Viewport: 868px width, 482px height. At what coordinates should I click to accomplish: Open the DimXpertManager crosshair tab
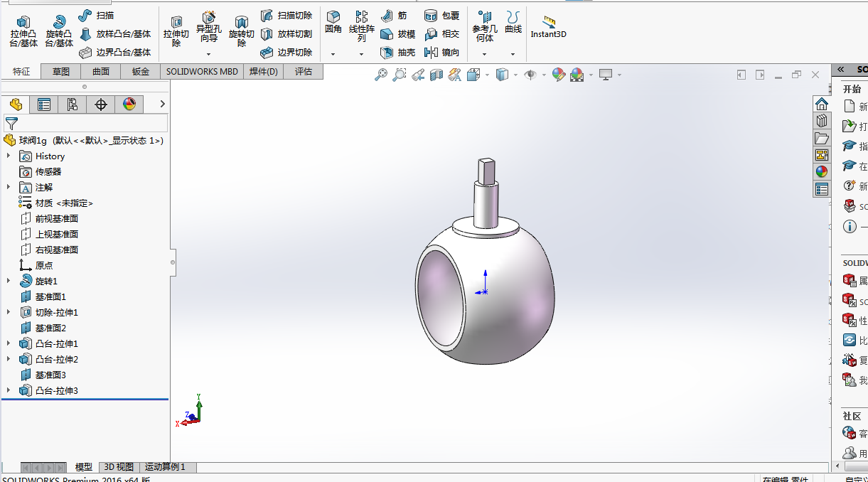coord(101,105)
